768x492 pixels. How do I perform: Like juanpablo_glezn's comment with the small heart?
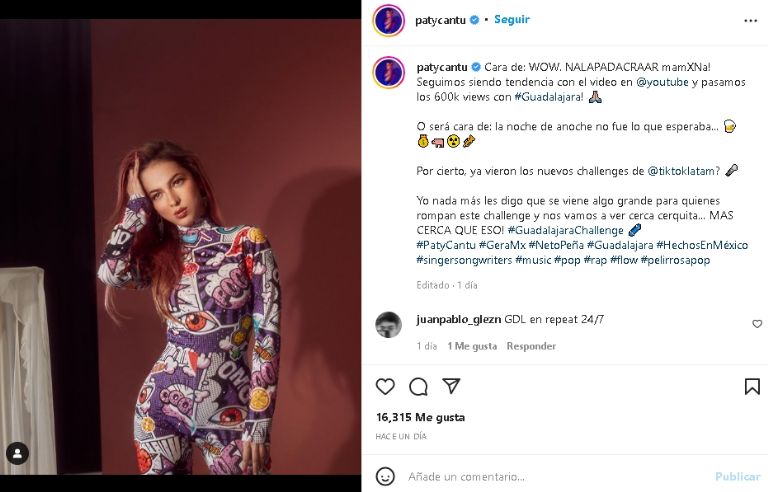[757, 324]
